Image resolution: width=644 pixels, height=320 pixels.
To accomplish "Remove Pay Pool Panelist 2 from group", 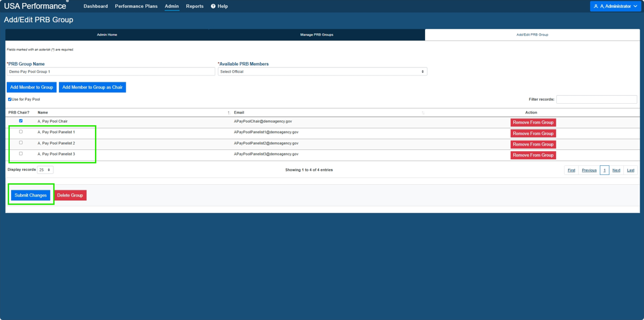I will (533, 144).
